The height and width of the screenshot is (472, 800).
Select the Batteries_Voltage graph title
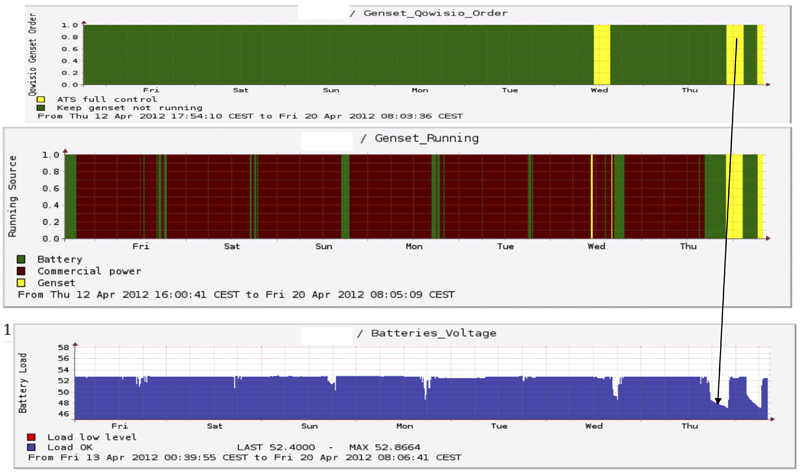pos(434,333)
